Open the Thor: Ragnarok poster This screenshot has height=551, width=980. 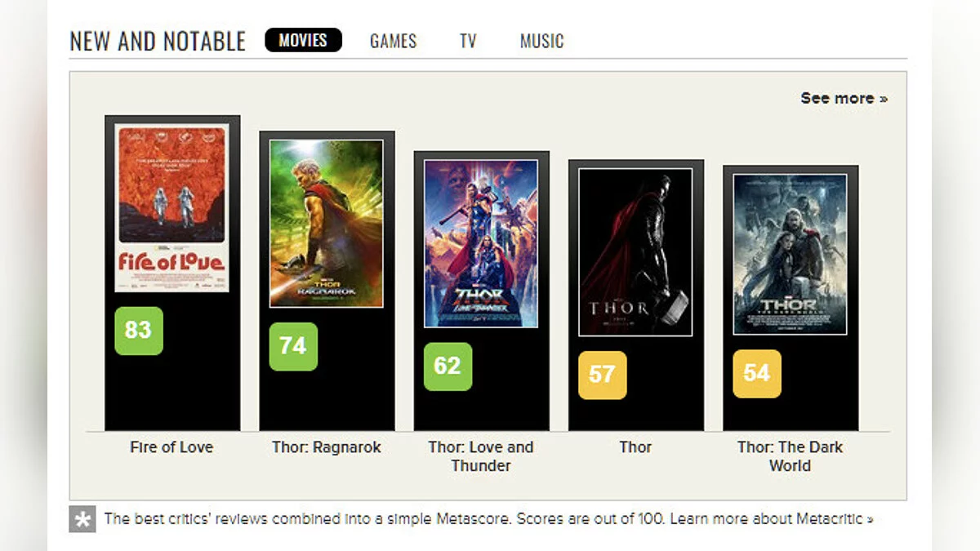pyautogui.click(x=326, y=224)
